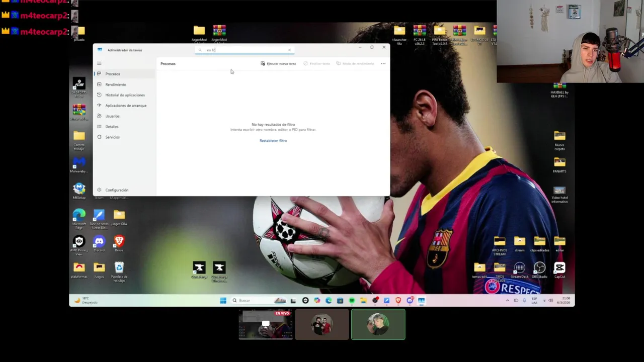Select the privado folder on desktop
Viewport: 644px width, 362px height.
coord(80,34)
